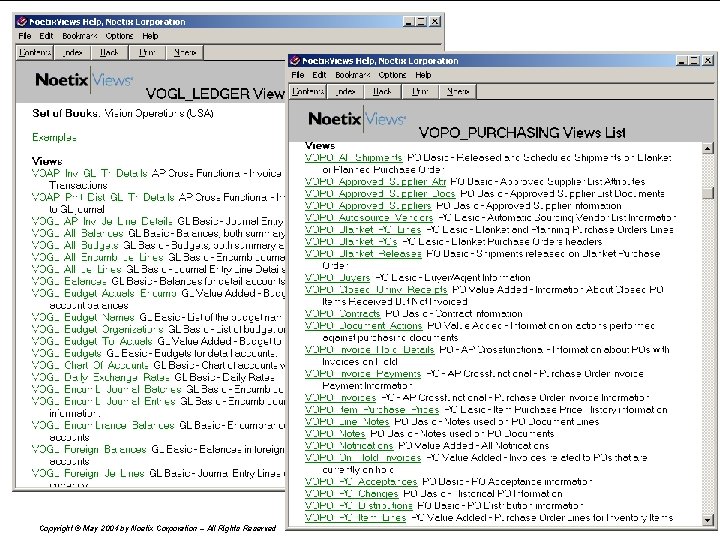Screen dimensions: 720x540
Task: Click Share button in back VOGL_LEDGER window
Action: 185,53
